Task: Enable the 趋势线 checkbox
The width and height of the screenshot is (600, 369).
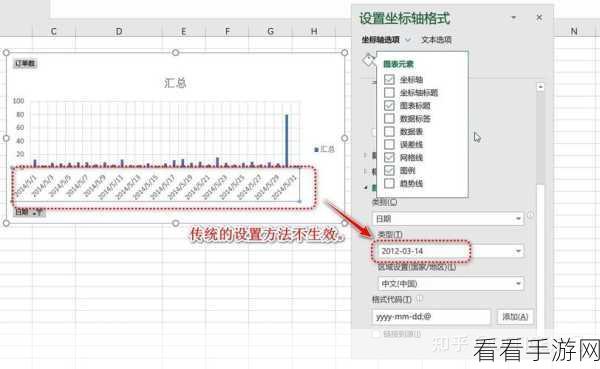Action: click(389, 183)
